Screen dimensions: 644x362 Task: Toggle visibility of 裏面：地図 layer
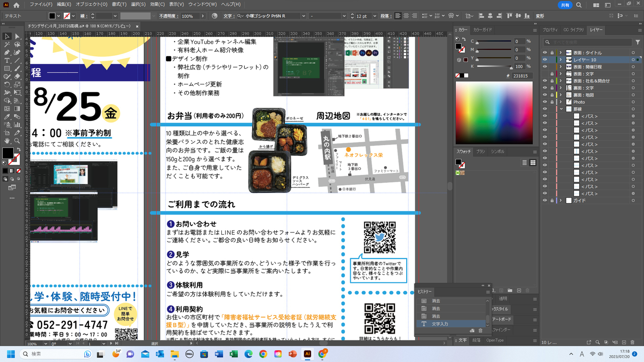click(545, 95)
